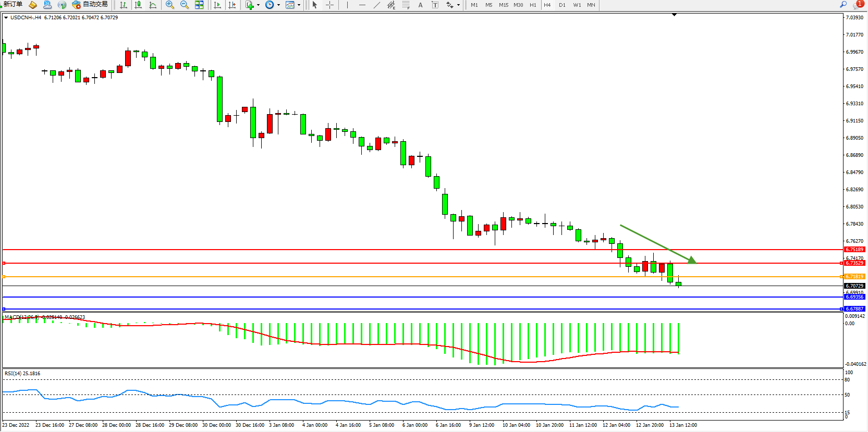Zoom in on the chart

170,5
